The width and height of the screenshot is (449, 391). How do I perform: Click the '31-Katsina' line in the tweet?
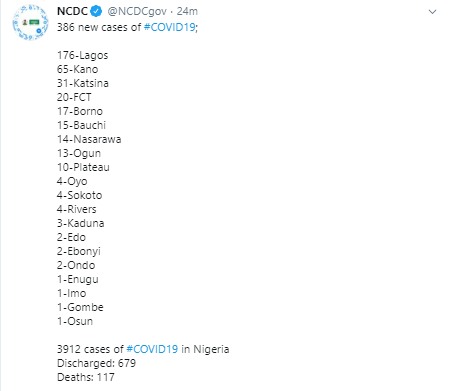83,83
